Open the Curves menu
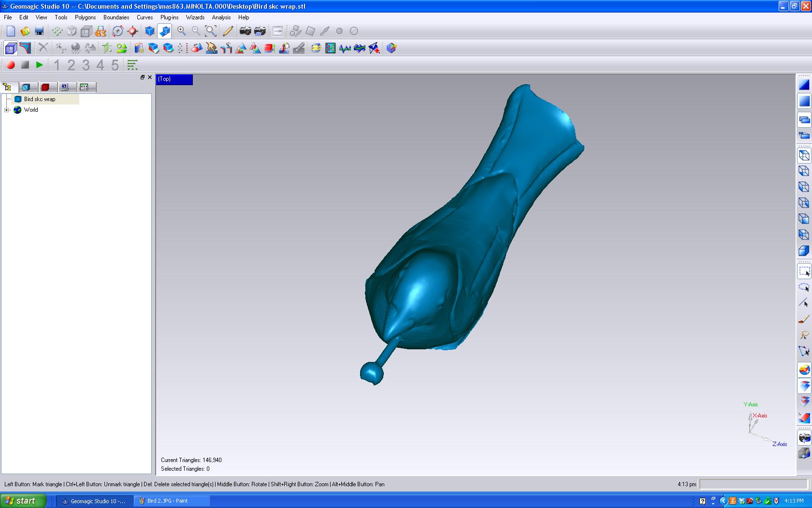This screenshot has height=508, width=812. point(145,17)
